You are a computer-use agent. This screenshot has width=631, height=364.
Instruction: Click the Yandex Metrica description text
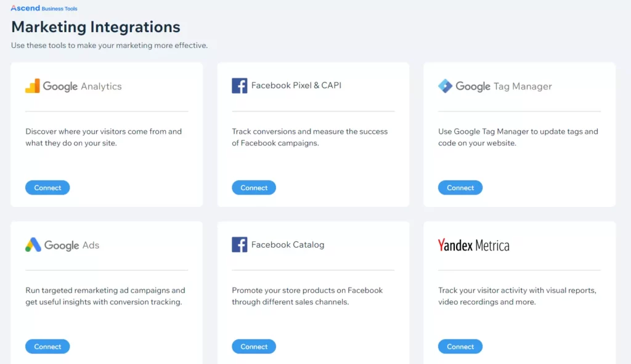[x=517, y=296]
